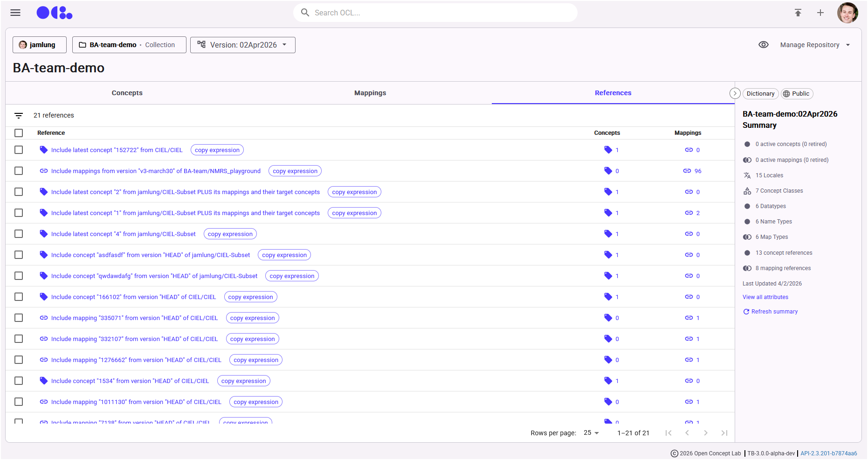Click the OCL logo icon
The image size is (868, 460).
pos(55,13)
